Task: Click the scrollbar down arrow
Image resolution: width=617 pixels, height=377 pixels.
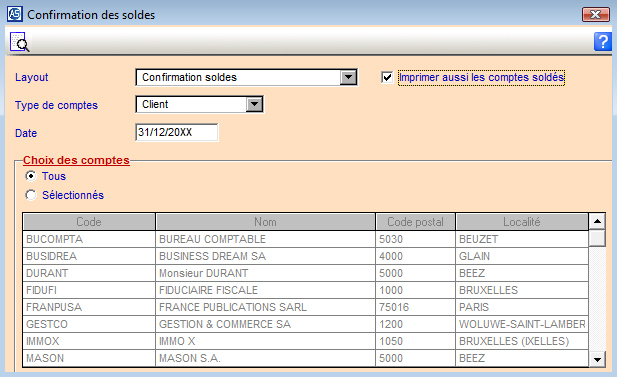Action: tap(597, 359)
